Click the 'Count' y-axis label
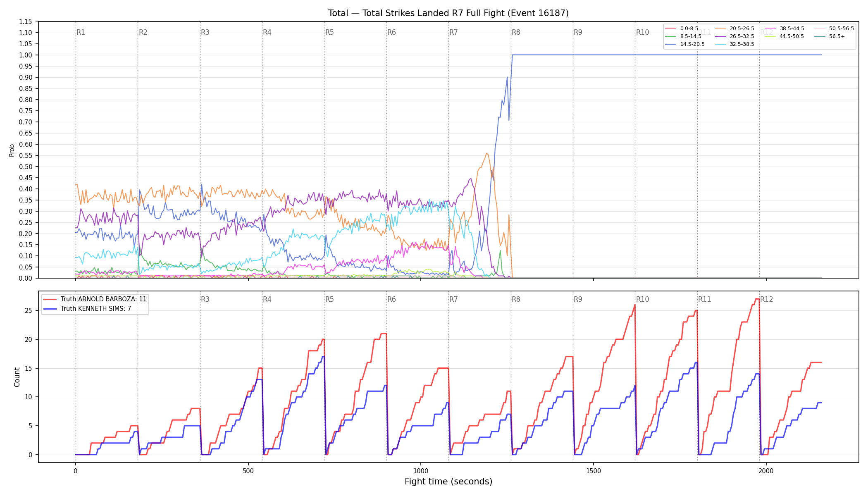 [17, 377]
